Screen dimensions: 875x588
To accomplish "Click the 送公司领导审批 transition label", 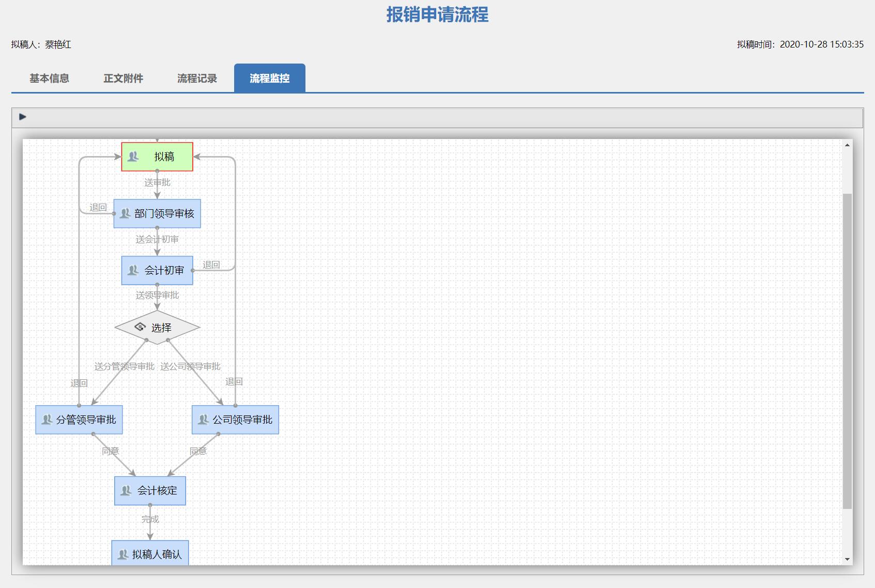I will [190, 366].
